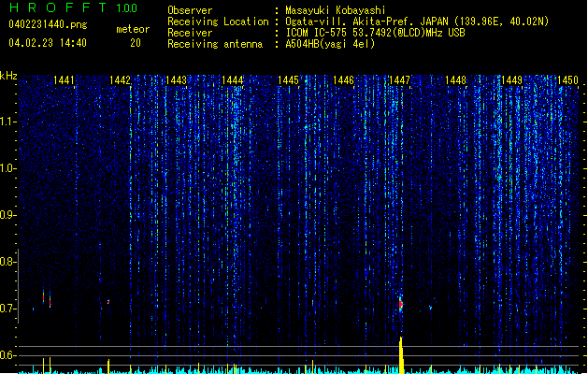Click the 1444 time marker
This screenshot has width=588, height=374.
tap(232, 80)
